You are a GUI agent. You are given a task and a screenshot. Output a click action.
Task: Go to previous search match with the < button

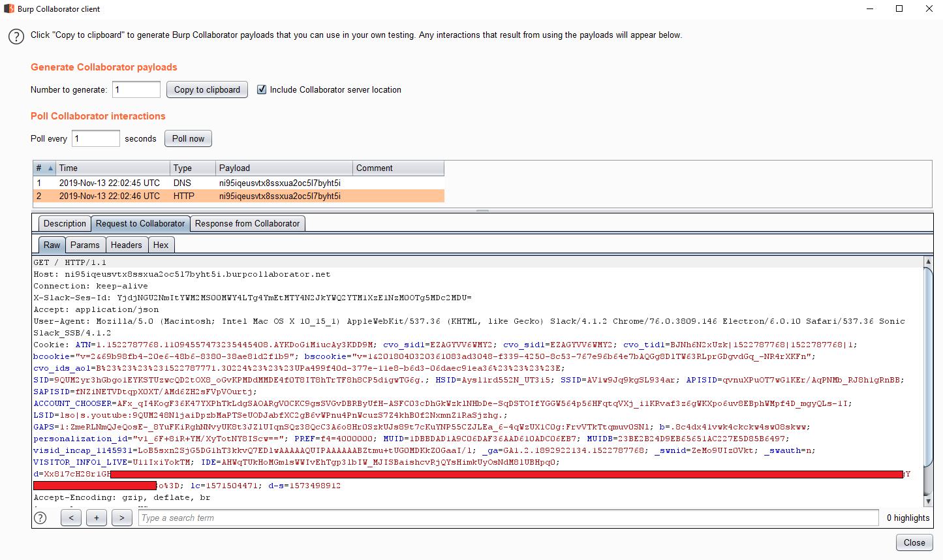coord(71,518)
